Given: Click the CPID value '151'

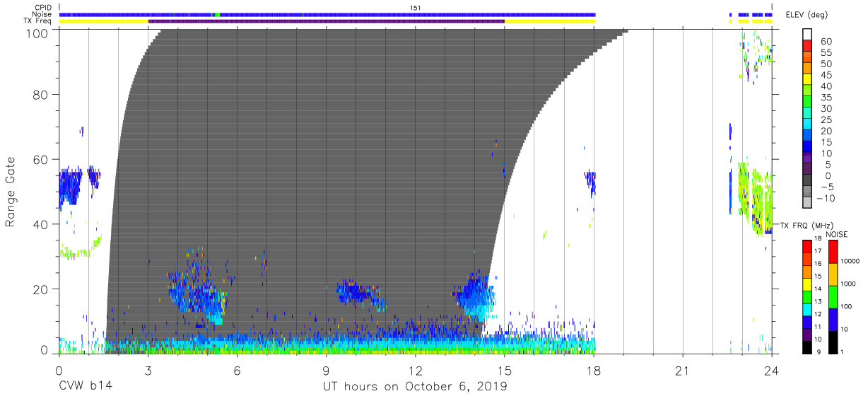Looking at the screenshot, I should click(416, 7).
